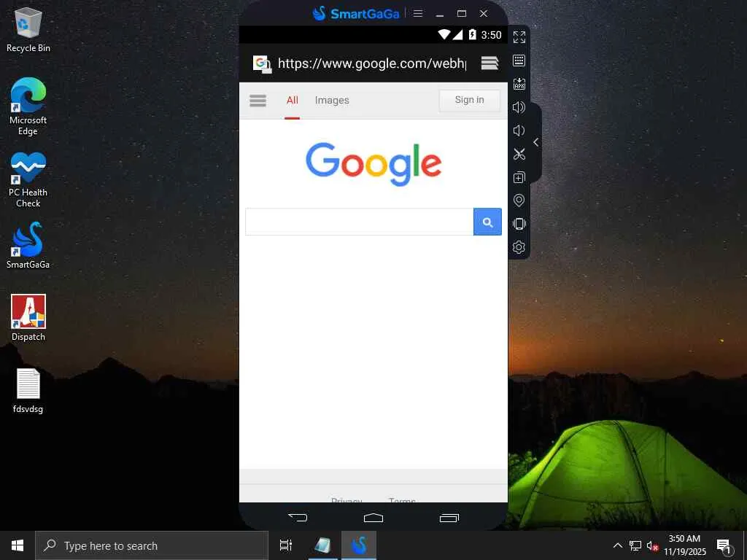Focus the Google search text box
This screenshot has height=560, width=747.
[x=359, y=222]
